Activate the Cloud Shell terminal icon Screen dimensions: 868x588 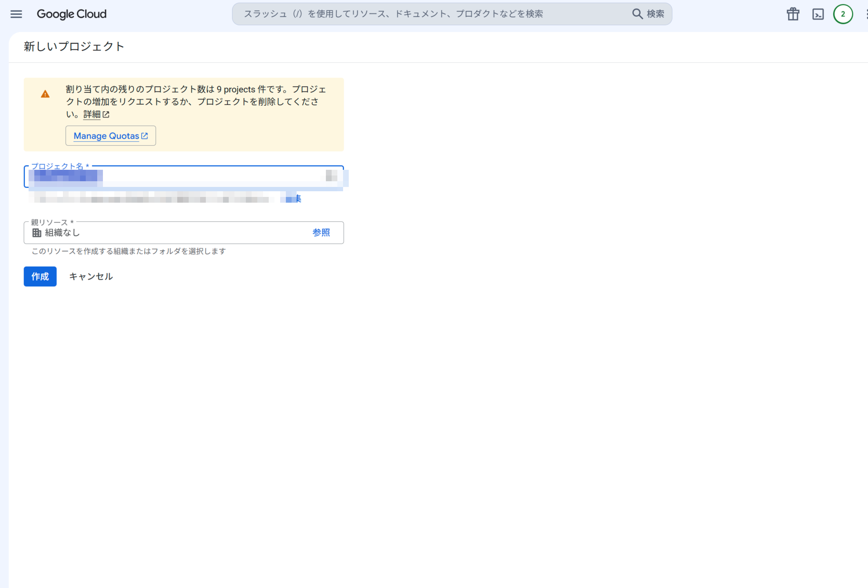(x=818, y=14)
